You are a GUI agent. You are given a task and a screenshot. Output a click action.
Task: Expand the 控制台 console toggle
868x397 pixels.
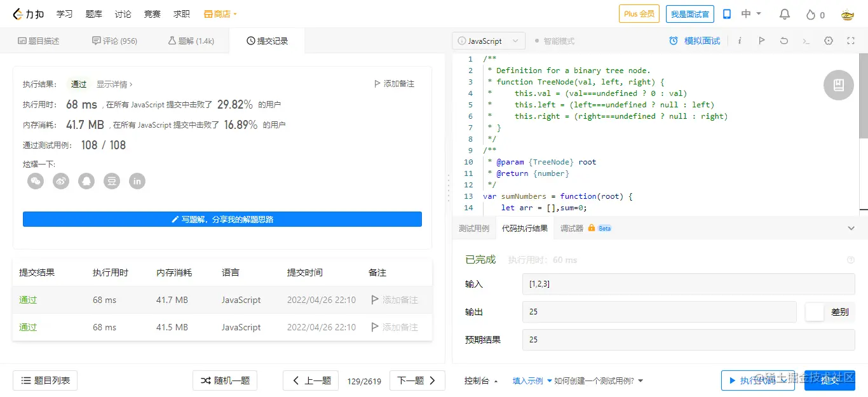pos(481,381)
